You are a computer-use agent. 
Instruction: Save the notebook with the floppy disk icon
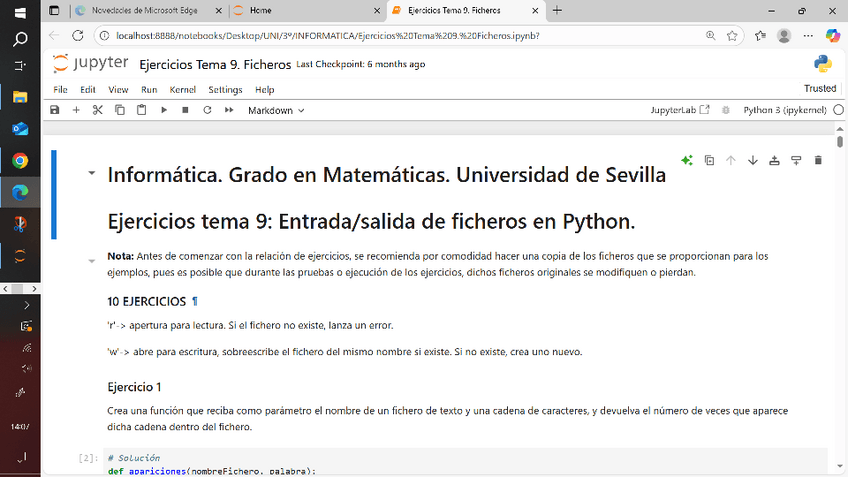(55, 110)
